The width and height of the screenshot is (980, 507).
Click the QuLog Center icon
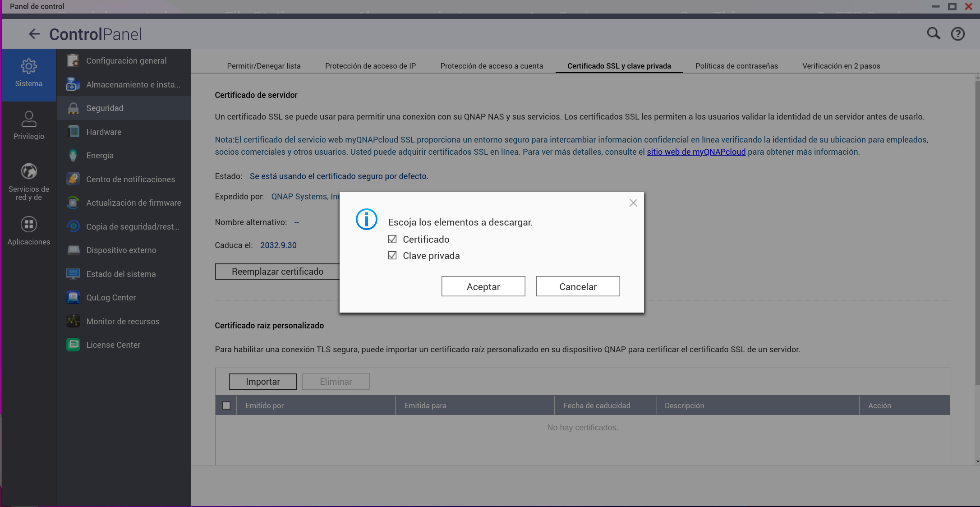click(73, 297)
